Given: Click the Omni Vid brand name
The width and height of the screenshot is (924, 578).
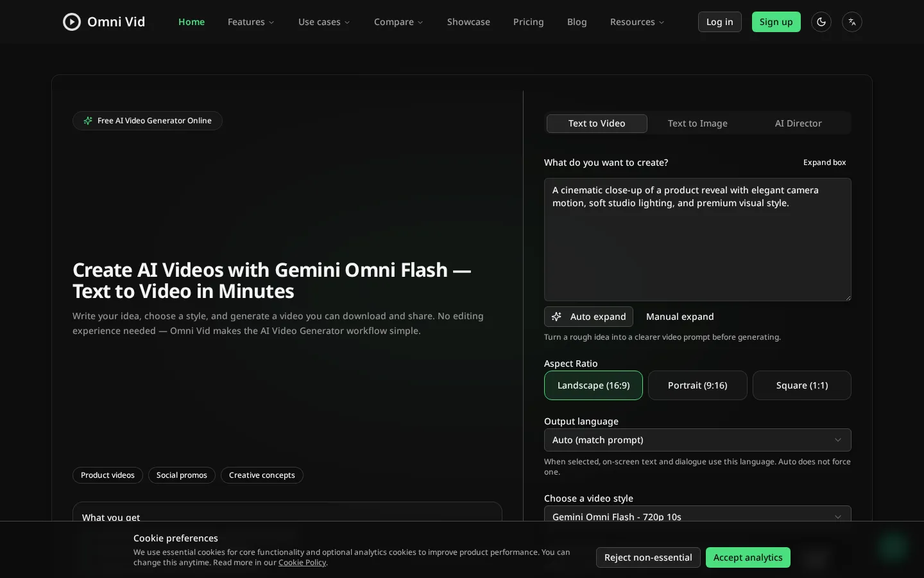Looking at the screenshot, I should coord(116,22).
